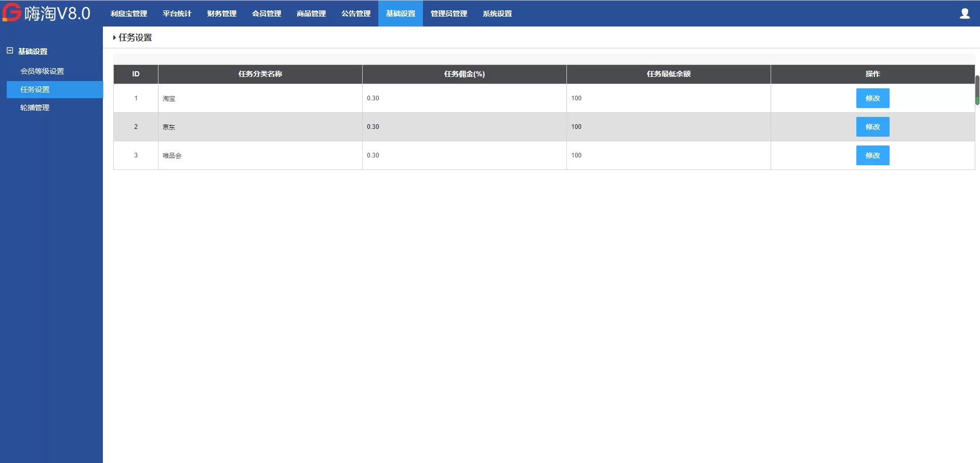The height and width of the screenshot is (463, 980).
Task: Go to 会员等级设置 in sidebar
Action: [42, 71]
